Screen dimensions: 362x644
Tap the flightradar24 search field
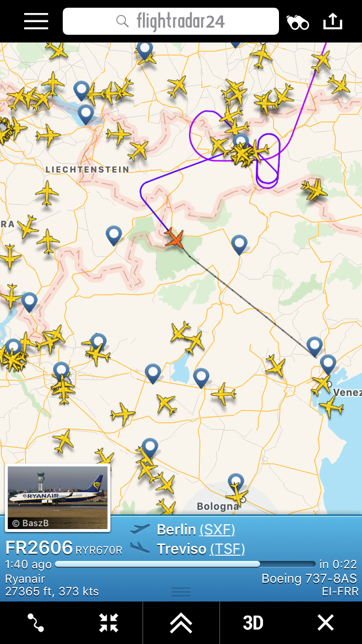tap(171, 21)
